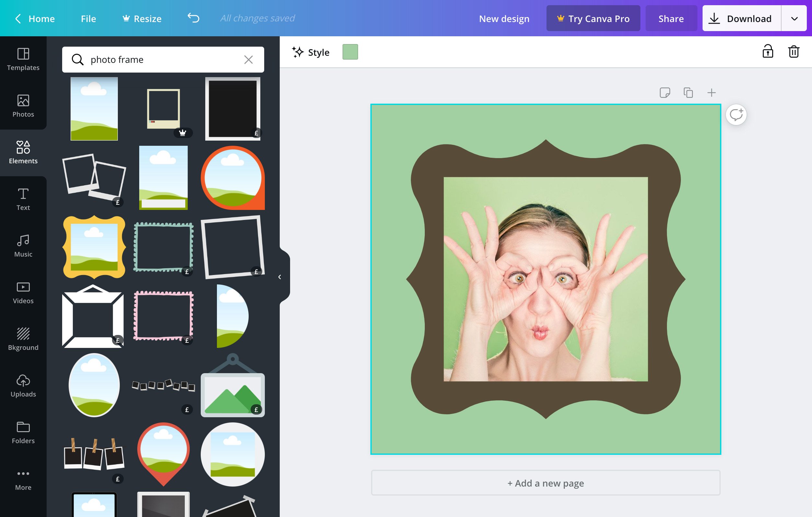Click the Share button
812x517 pixels.
(671, 18)
